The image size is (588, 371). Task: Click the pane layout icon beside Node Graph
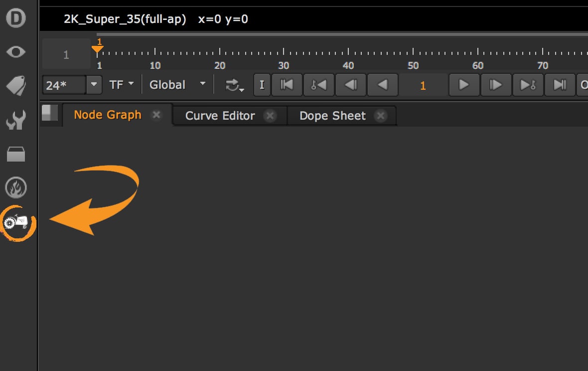coord(50,113)
